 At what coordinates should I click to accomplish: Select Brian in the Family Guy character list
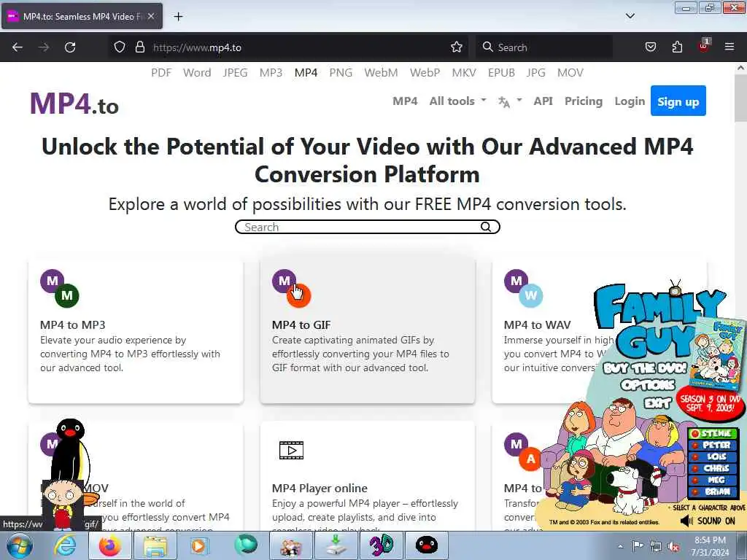click(x=713, y=491)
